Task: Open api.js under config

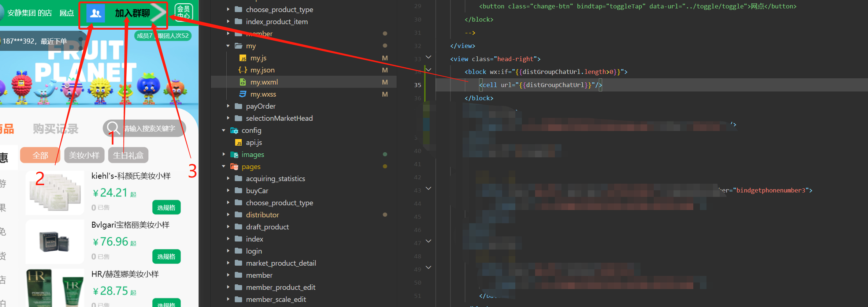Action: 254,142
